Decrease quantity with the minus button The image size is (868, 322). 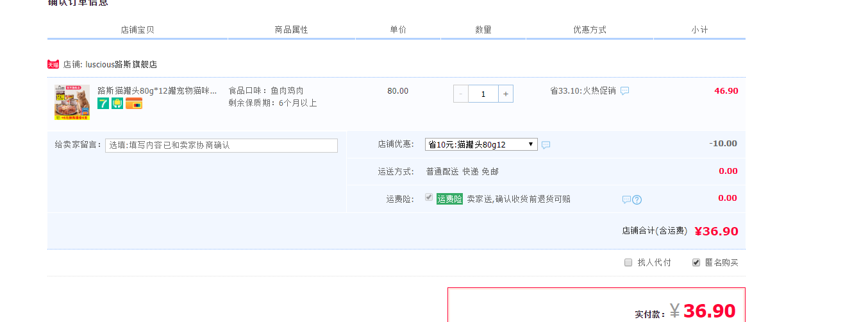pyautogui.click(x=461, y=94)
